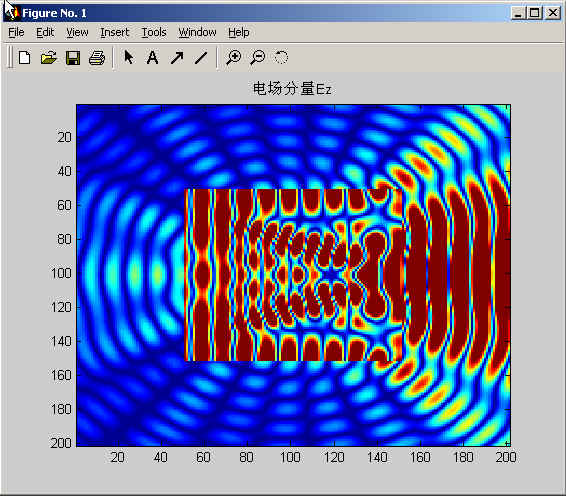Toggle the edit plot arrow pointer tool

coord(129,57)
